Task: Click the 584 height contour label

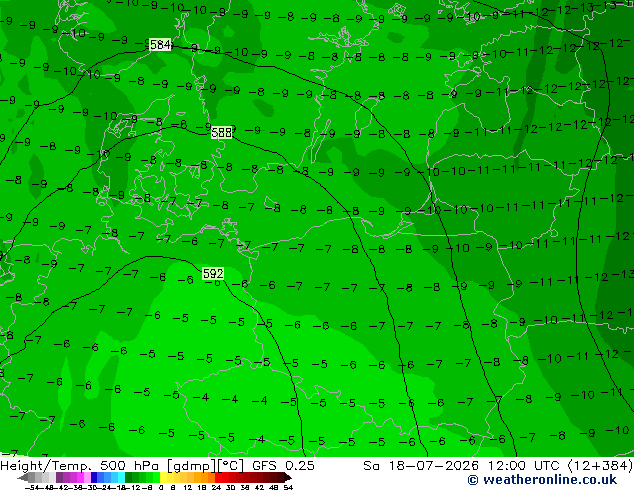Action: (x=160, y=44)
